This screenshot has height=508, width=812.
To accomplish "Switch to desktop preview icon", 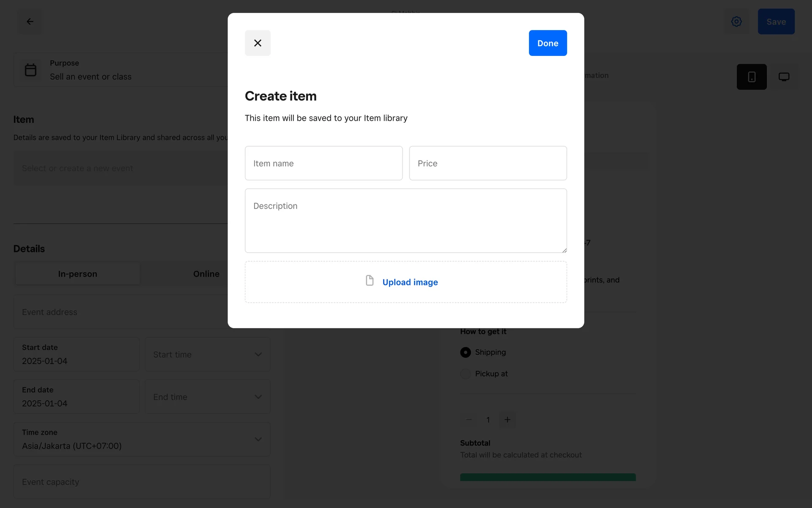I will tap(784, 77).
